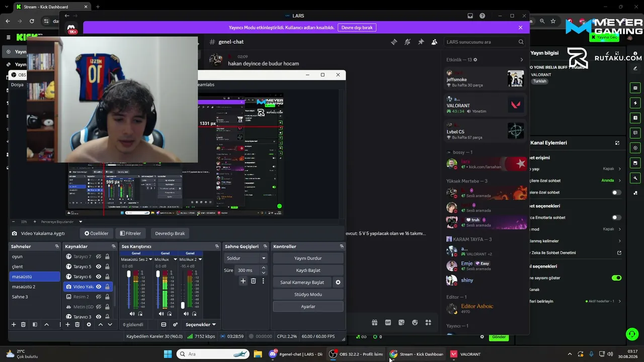Open the emoji picker in Discord
This screenshot has width=644, height=362.
click(415, 322)
